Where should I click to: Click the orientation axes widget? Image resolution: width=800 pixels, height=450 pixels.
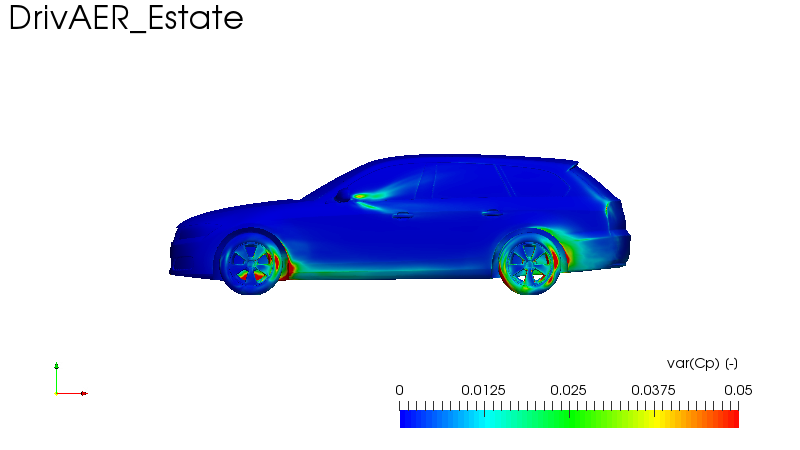[70, 380]
